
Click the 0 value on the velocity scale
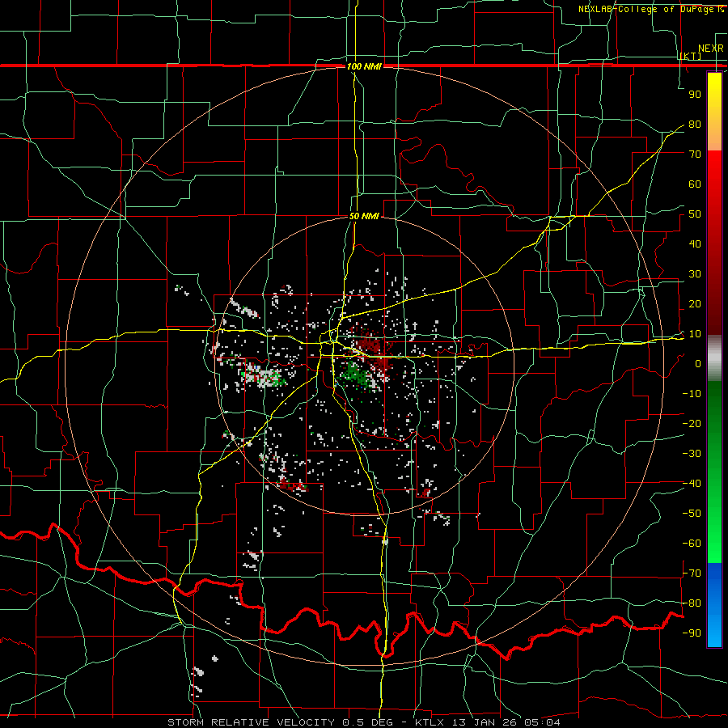(x=698, y=364)
